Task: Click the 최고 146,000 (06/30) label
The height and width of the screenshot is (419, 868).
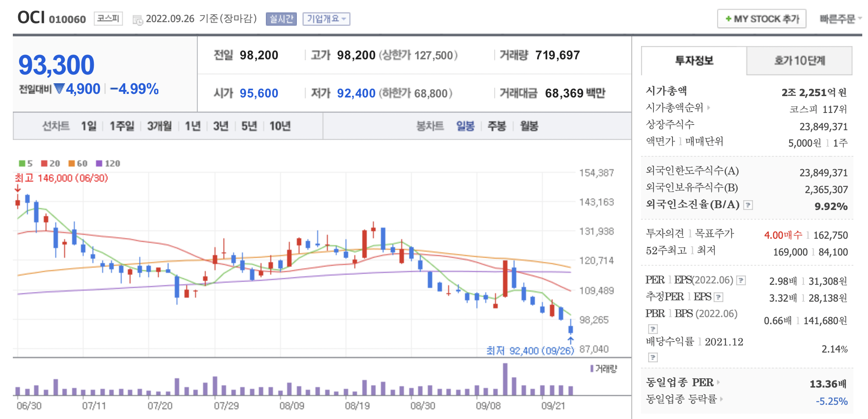Action: click(61, 178)
